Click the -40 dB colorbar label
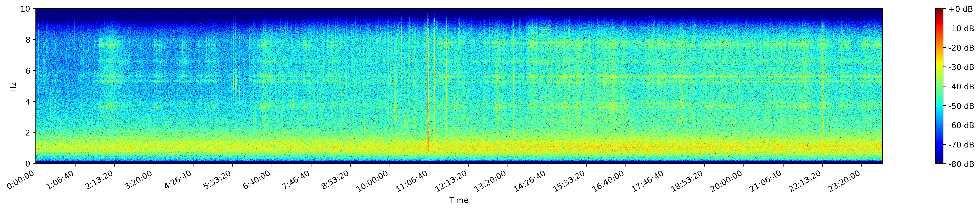980x210 pixels. coord(961,87)
